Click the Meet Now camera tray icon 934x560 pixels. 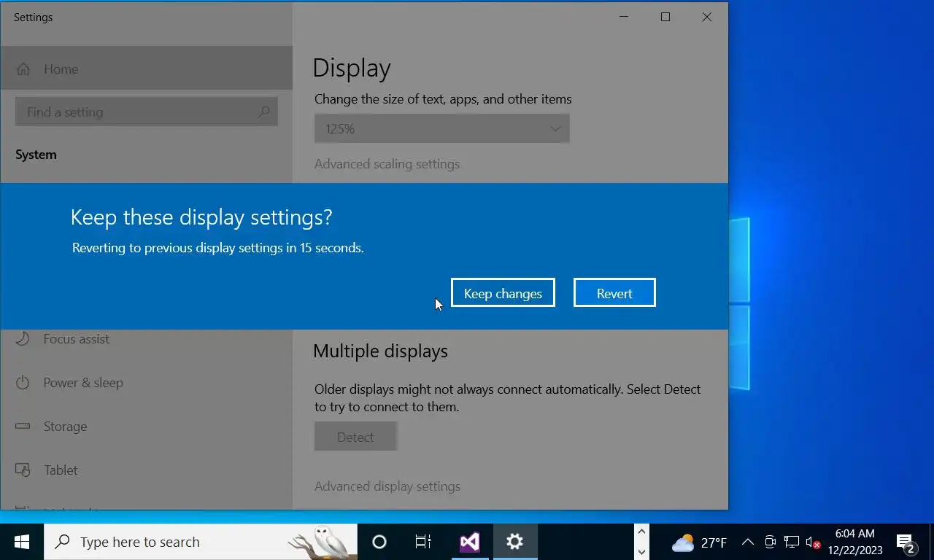(x=770, y=542)
